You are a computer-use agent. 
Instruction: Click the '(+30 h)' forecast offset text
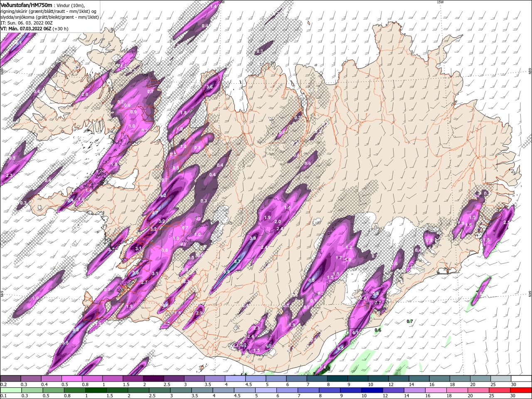tap(60, 29)
